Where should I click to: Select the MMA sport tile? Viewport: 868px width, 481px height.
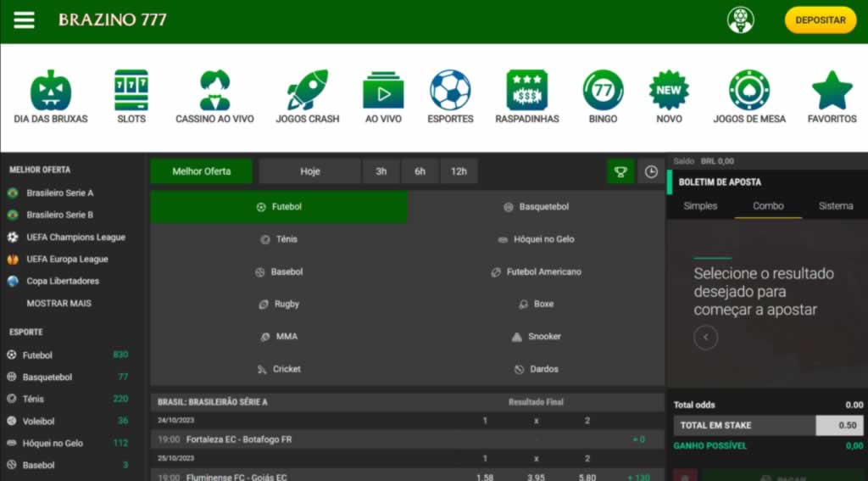pyautogui.click(x=279, y=337)
